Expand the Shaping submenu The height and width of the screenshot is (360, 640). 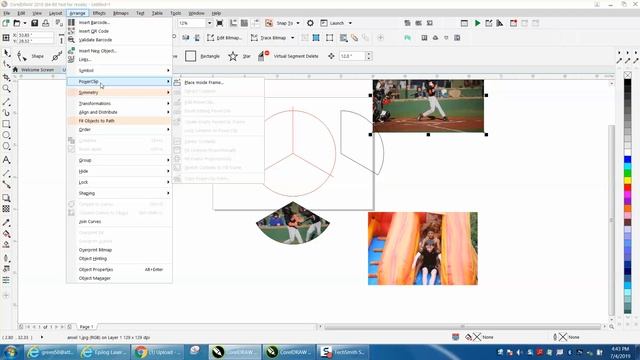pos(119,193)
